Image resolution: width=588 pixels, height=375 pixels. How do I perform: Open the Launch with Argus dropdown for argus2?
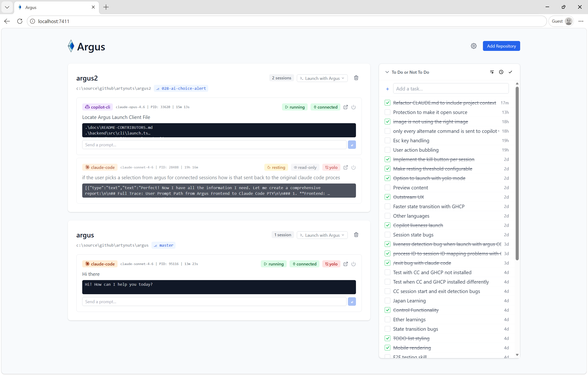322,78
